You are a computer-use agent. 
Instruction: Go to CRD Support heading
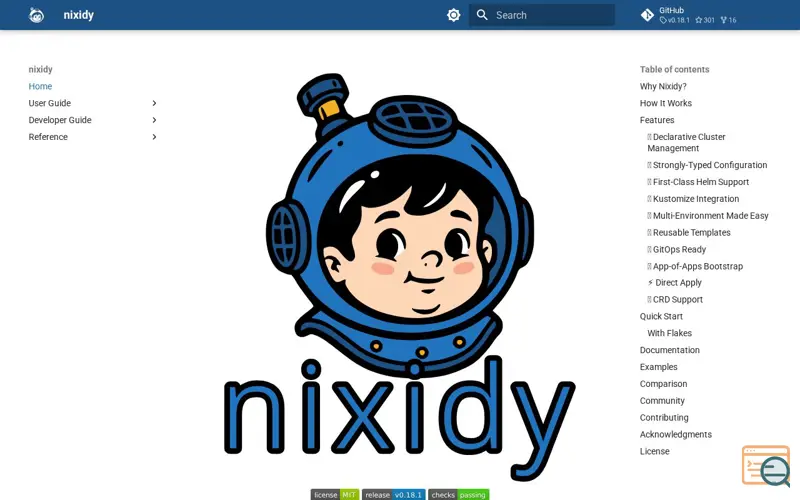click(x=675, y=299)
